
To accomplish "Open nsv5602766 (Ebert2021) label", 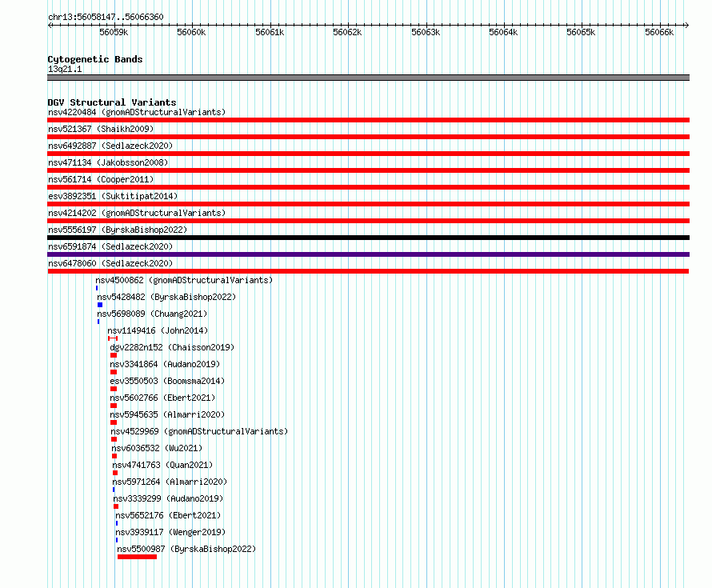I will pos(162,398).
